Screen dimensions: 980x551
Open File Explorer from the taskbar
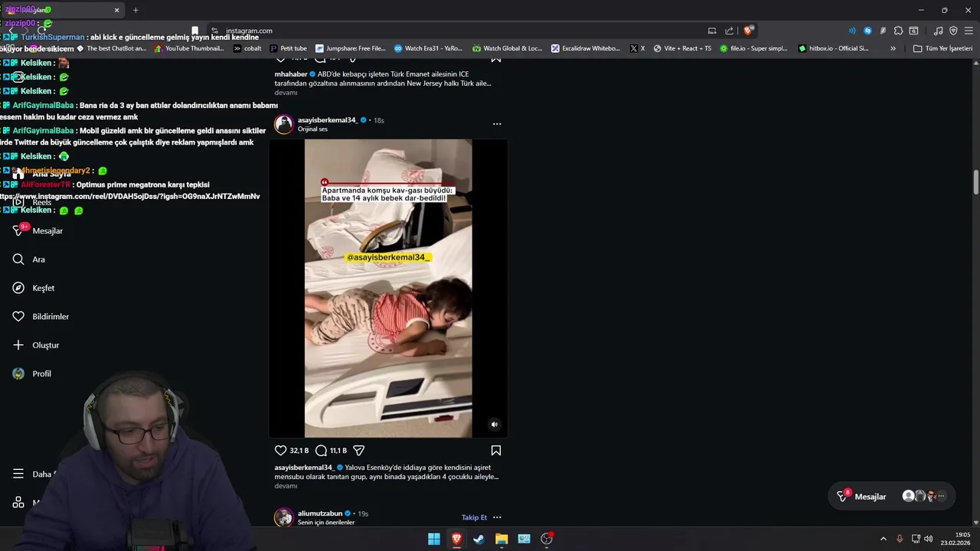click(x=501, y=539)
